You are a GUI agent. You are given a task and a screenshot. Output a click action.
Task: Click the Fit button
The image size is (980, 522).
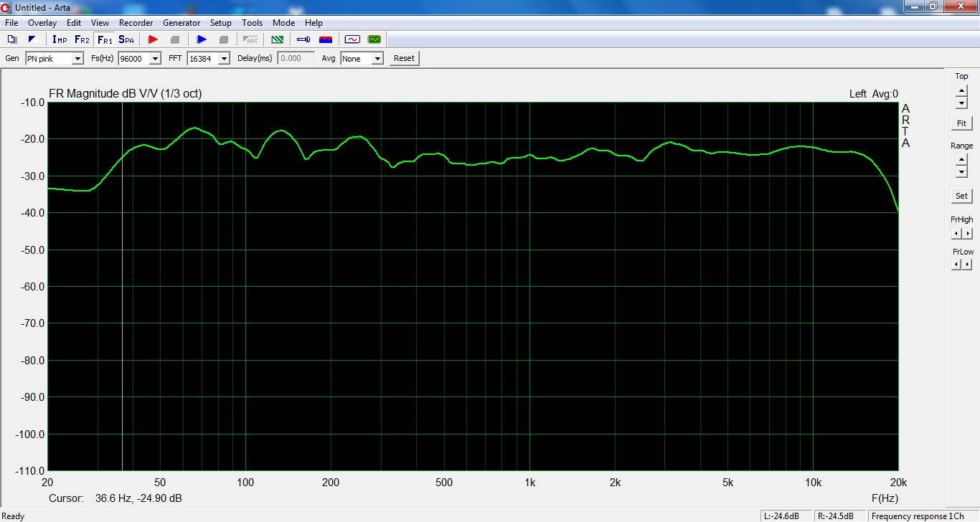pyautogui.click(x=961, y=123)
